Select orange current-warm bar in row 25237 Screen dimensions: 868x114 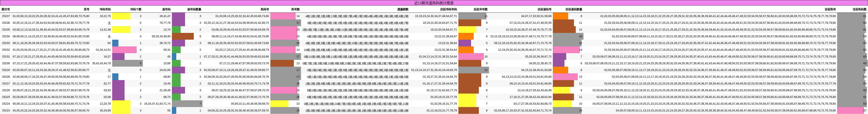pyautogui.click(x=561, y=16)
